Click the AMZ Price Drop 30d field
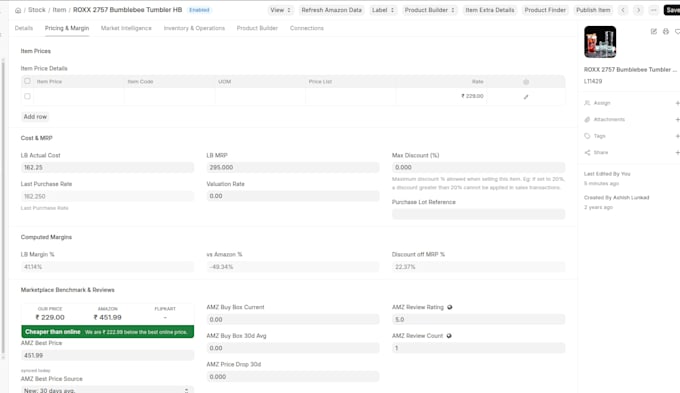680x393 pixels. [293, 377]
